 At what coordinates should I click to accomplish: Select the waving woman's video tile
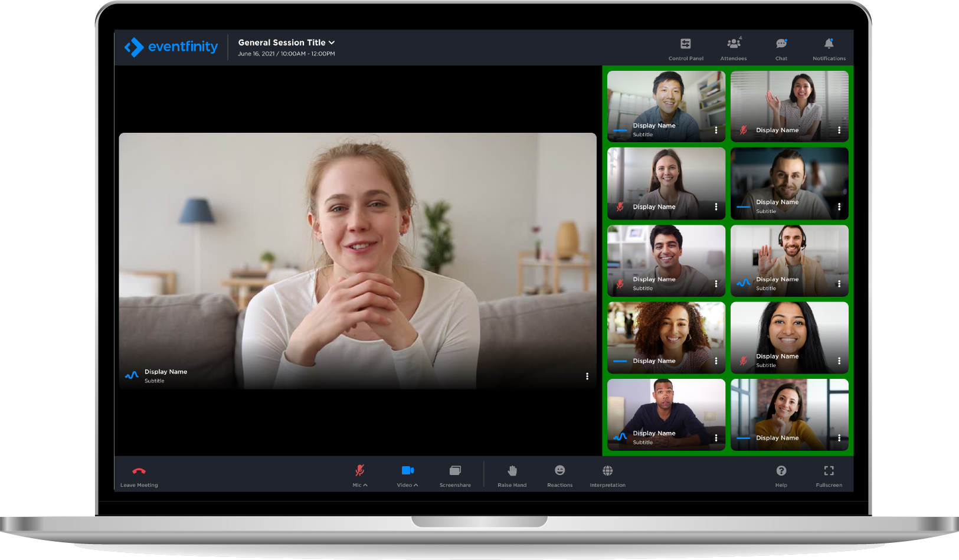tap(790, 106)
